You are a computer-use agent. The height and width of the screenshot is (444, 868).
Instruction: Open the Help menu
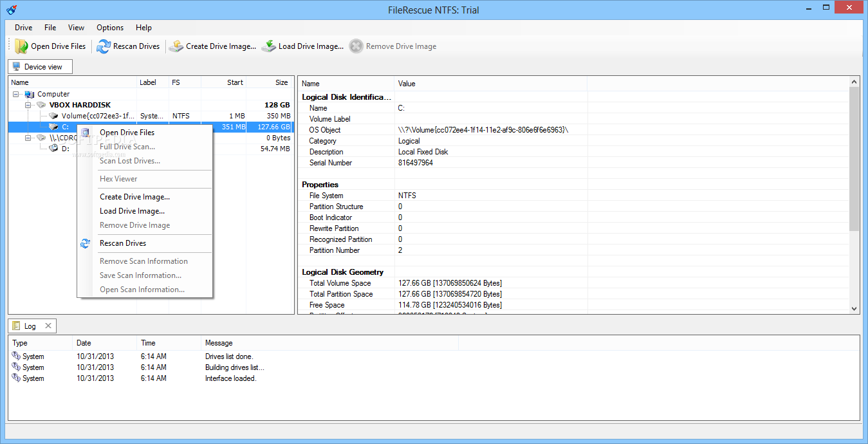click(143, 28)
